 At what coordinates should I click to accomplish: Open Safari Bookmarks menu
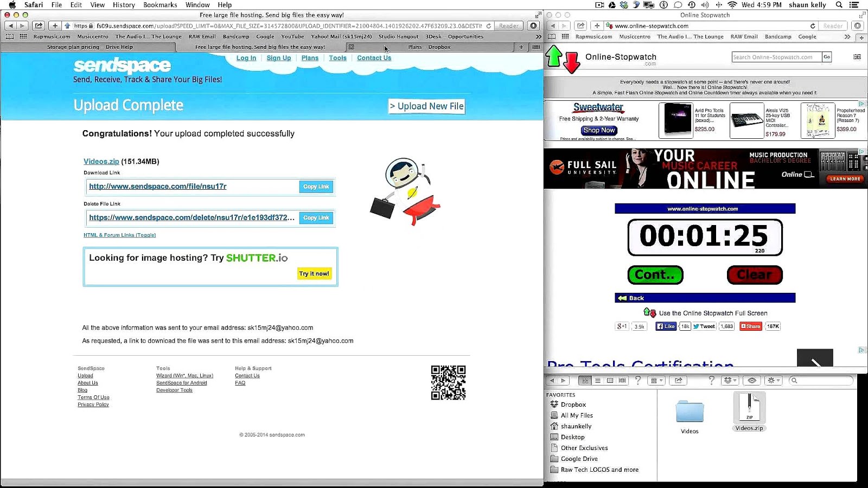click(x=160, y=4)
